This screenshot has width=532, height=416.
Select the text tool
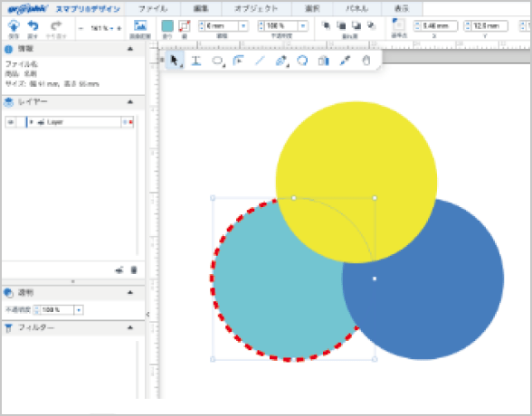coord(196,61)
